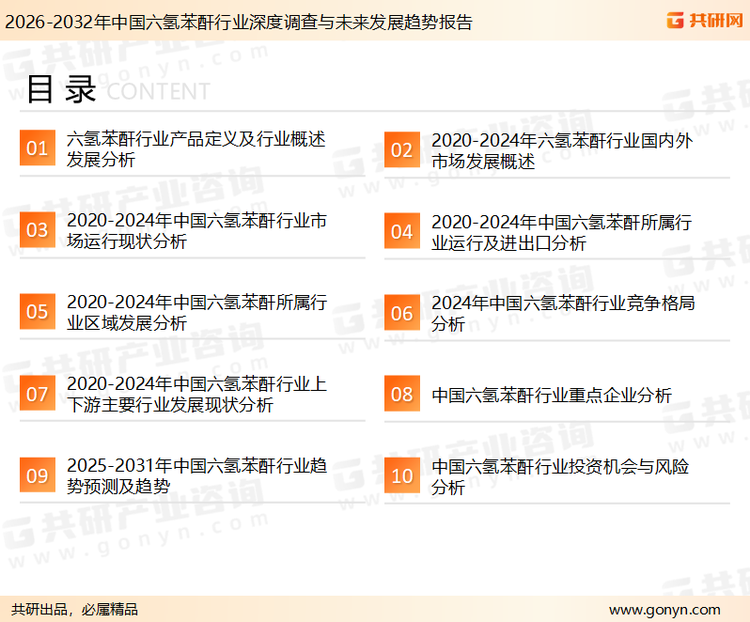Click the orange 02 number badge
Screen dimensions: 750x622
pyautogui.click(x=402, y=150)
